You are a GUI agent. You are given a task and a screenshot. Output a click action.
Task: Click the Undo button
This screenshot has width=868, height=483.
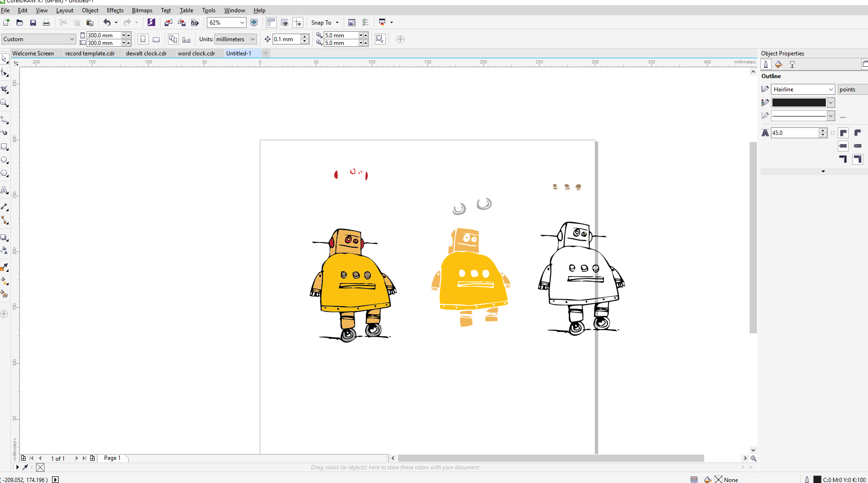[x=107, y=22]
